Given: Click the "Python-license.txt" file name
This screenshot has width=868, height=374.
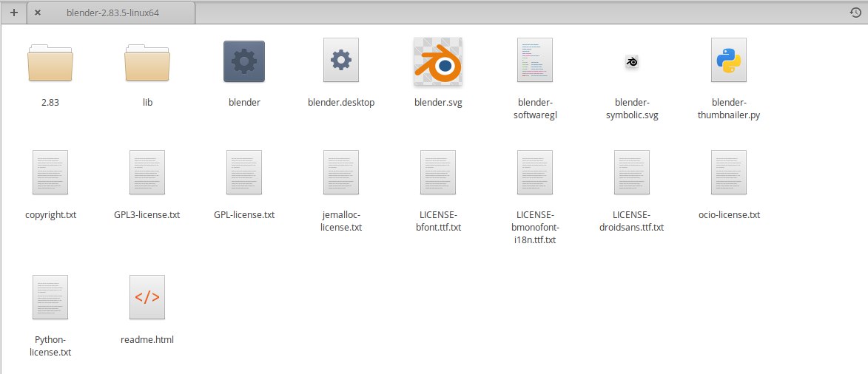Looking at the screenshot, I should (50, 346).
